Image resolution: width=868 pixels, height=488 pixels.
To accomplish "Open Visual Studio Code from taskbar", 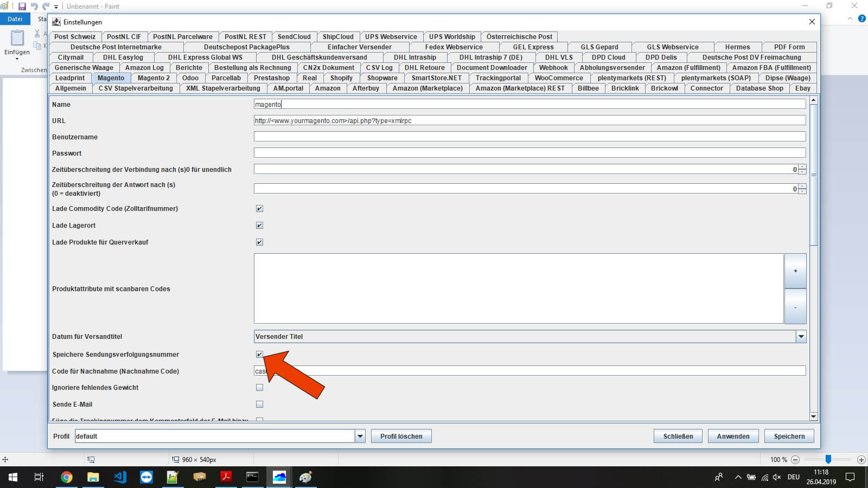I will [120, 477].
